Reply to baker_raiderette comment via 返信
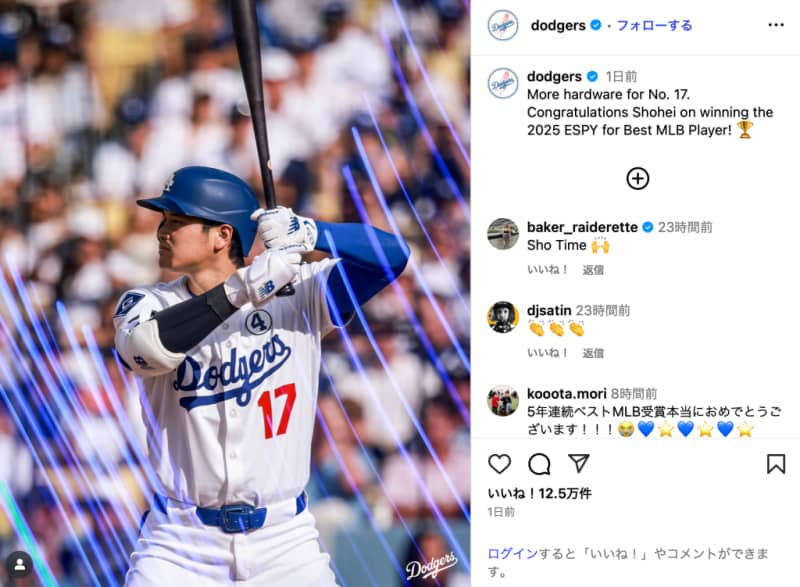 pyautogui.click(x=593, y=270)
